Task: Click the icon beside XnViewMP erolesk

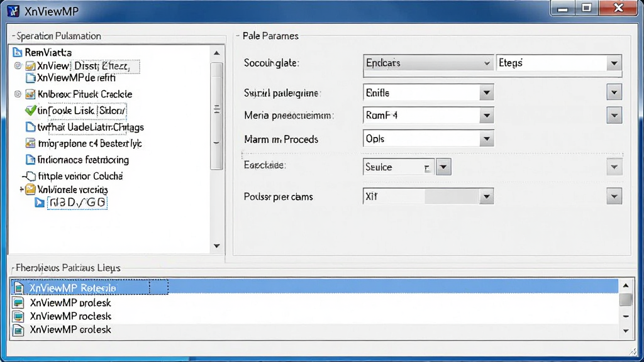Action: pyautogui.click(x=18, y=330)
